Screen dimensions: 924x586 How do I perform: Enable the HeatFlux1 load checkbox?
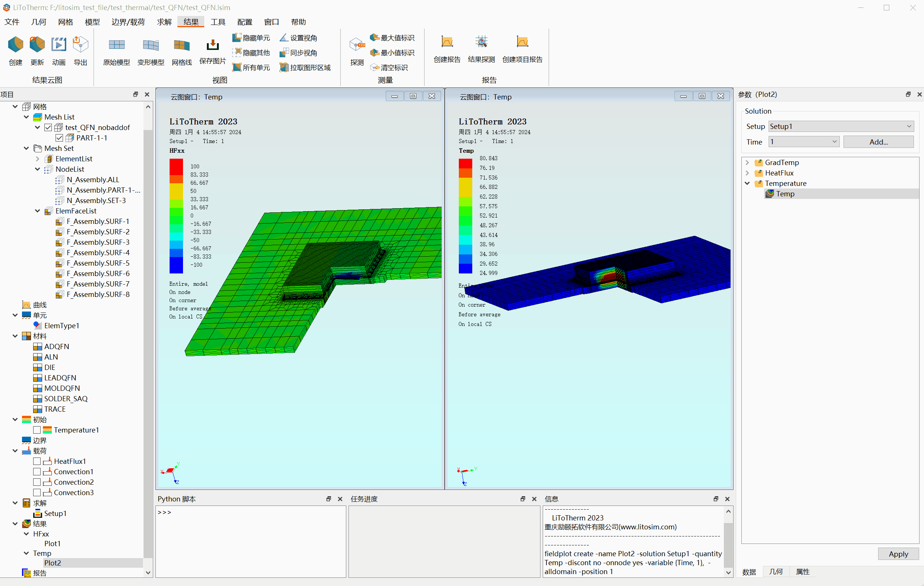37,461
